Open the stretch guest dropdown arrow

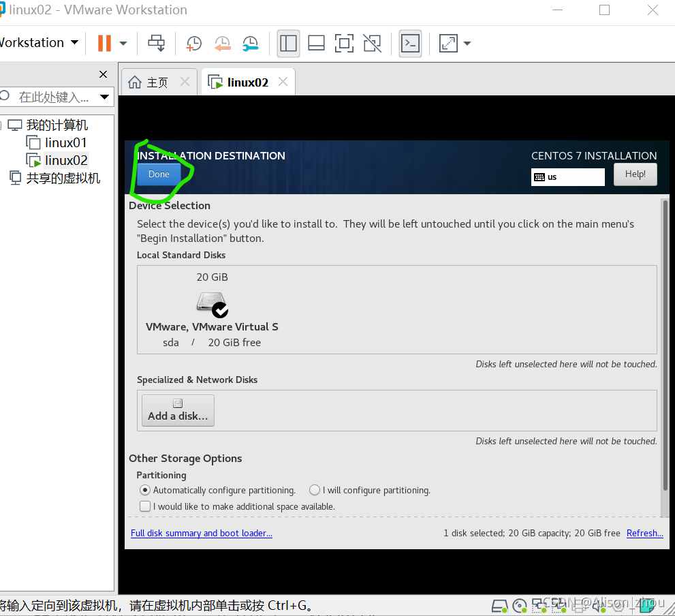(467, 43)
